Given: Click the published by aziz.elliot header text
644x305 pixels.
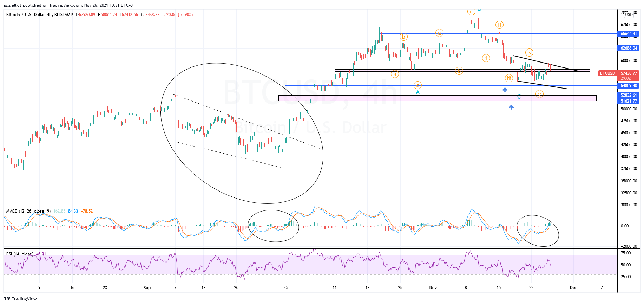Looking at the screenshot, I should coord(68,5).
